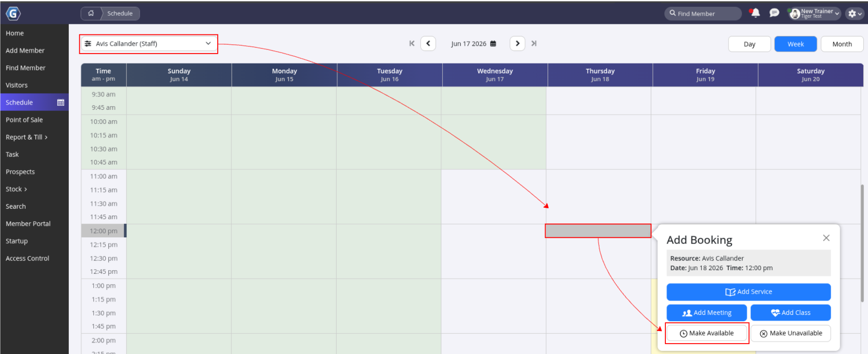This screenshot has width=868, height=354.
Task: Click the Add Service button
Action: (x=749, y=292)
